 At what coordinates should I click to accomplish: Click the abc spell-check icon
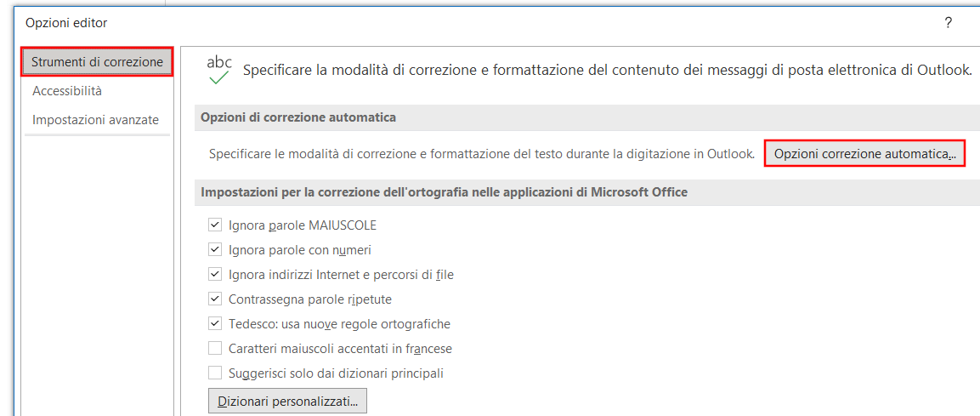(219, 69)
